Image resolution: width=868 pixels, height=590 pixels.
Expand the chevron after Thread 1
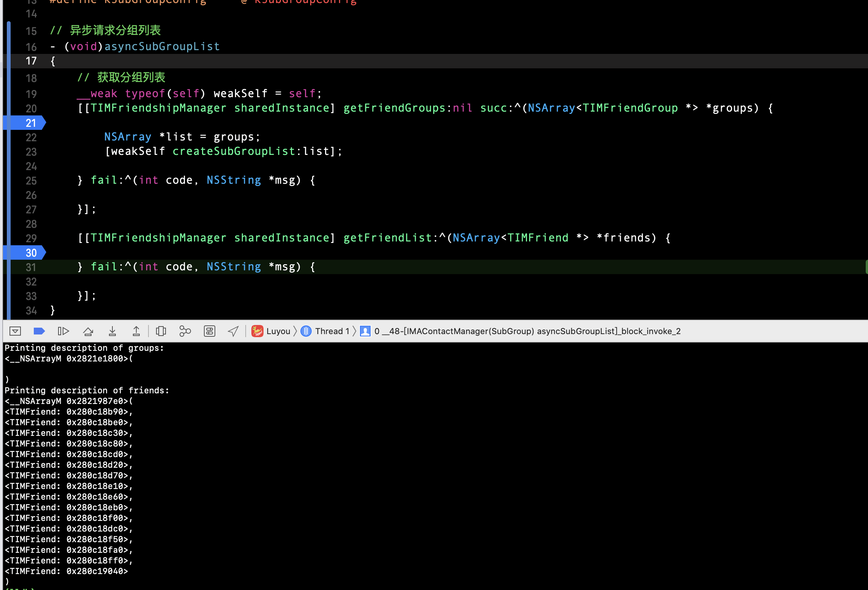click(354, 331)
